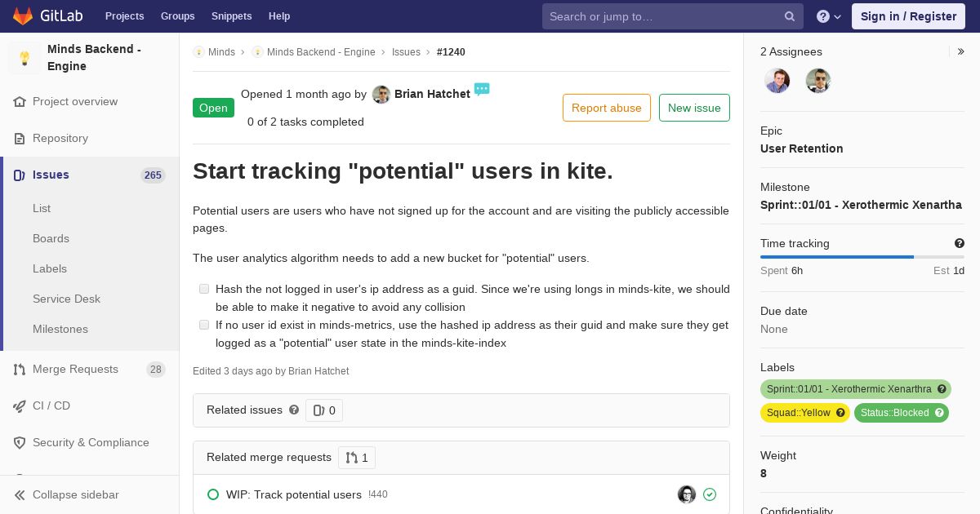Image resolution: width=980 pixels, height=514 pixels.
Task: Open the Groups menu in the navbar
Action: (x=177, y=16)
